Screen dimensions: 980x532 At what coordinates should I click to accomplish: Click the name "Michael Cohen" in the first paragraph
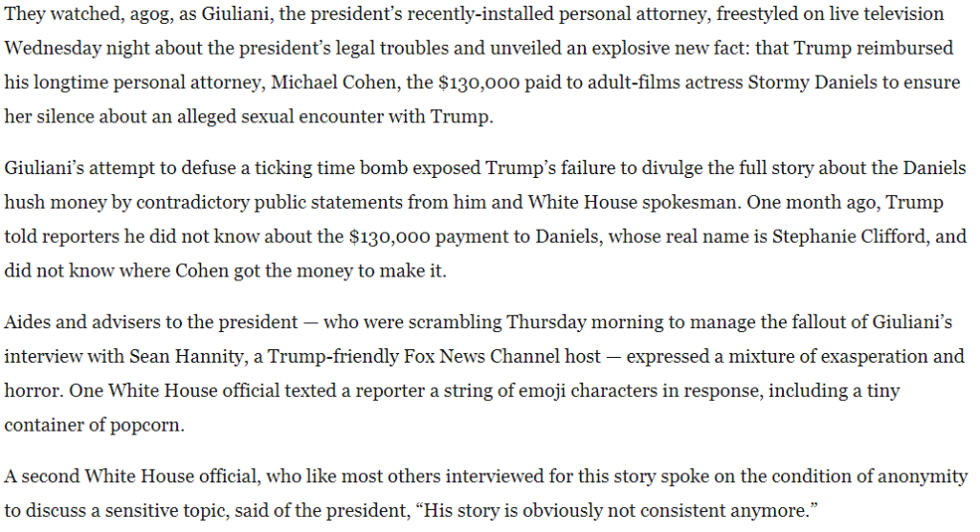click(336, 82)
